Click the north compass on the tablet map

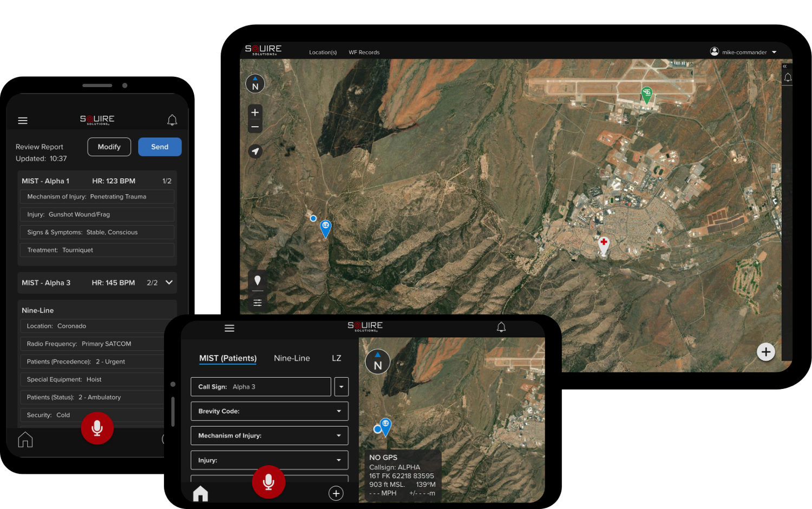pyautogui.click(x=255, y=84)
